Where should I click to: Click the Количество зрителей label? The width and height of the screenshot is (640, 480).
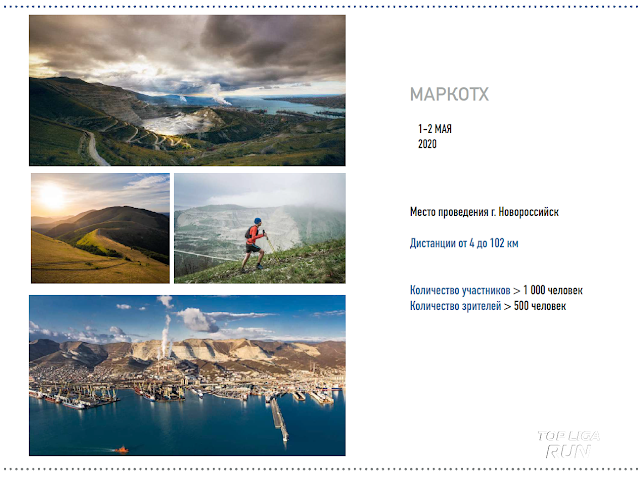click(x=456, y=306)
